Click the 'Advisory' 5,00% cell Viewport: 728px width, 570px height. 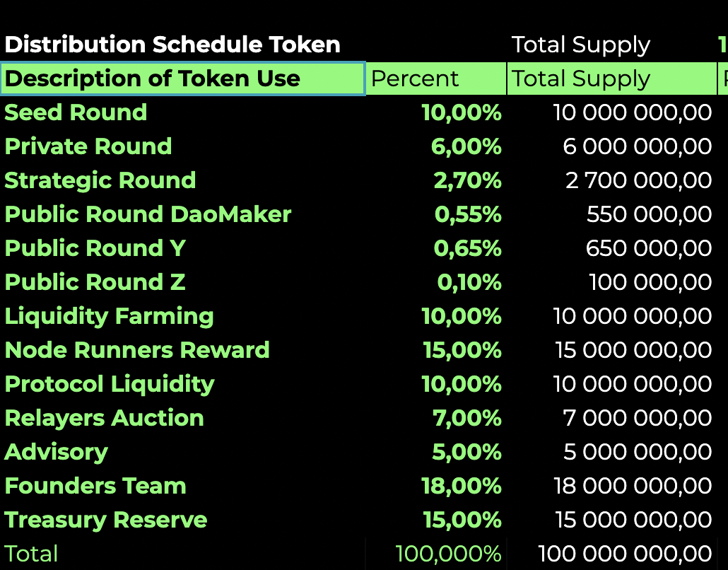(x=466, y=452)
